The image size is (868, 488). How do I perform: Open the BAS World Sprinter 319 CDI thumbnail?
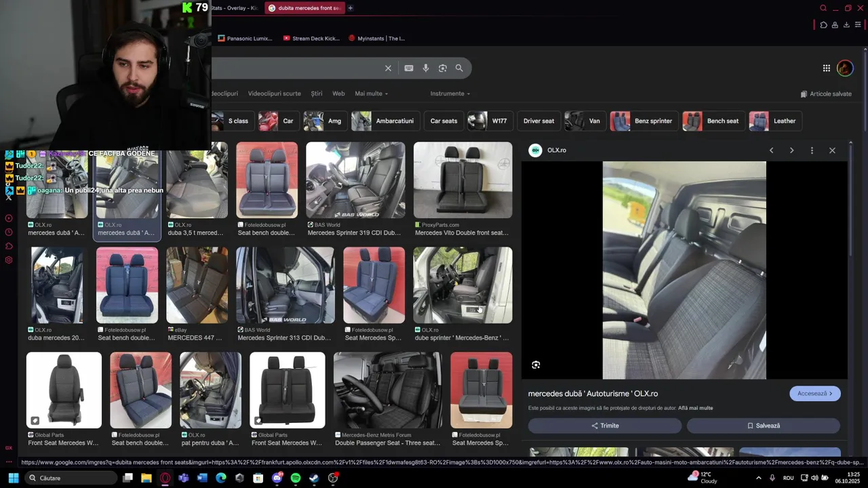point(355,180)
